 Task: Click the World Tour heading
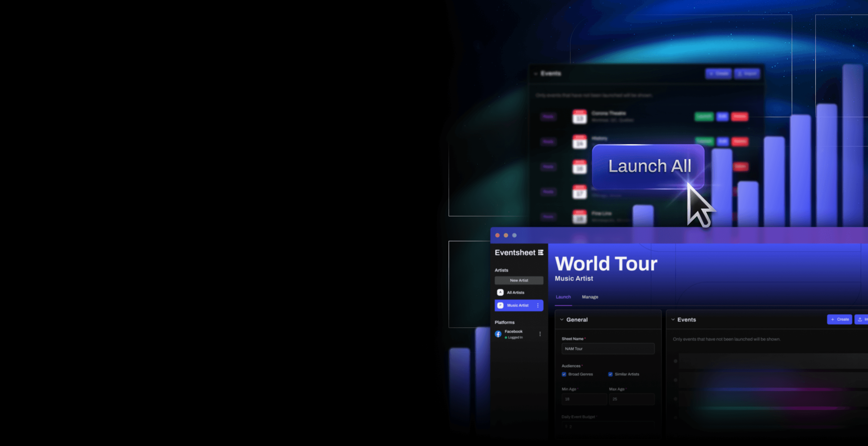606,263
